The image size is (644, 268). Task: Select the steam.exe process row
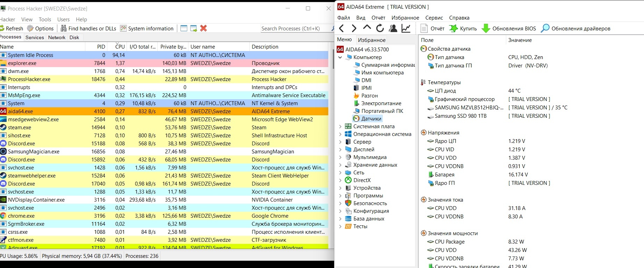(x=164, y=128)
